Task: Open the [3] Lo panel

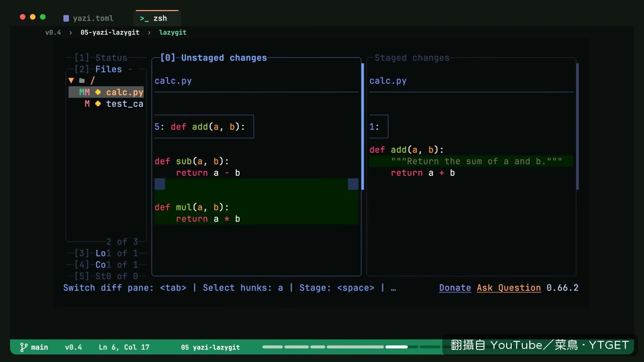Action: [90, 253]
